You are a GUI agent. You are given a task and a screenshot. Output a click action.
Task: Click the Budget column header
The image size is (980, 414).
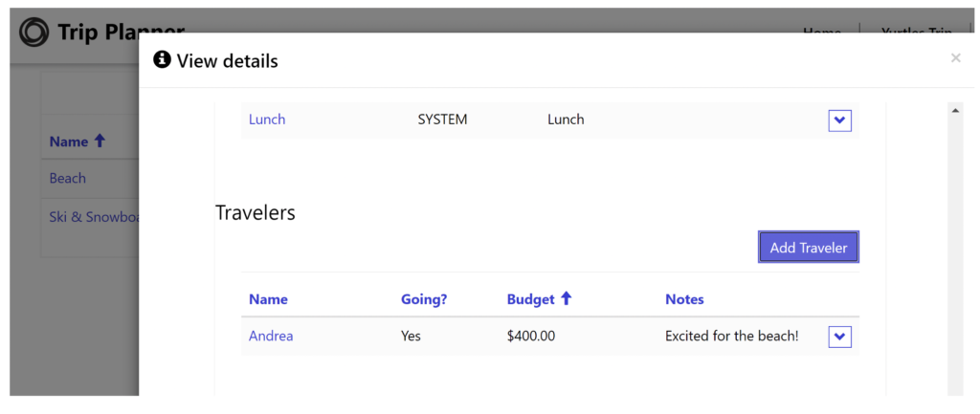[x=530, y=299]
